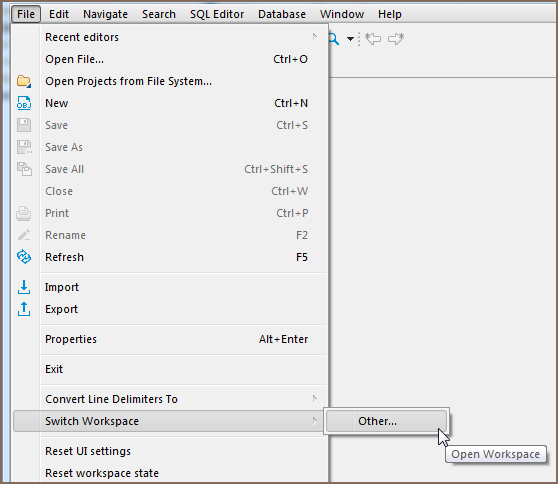Open the Database menu
The image size is (558, 484).
282,14
